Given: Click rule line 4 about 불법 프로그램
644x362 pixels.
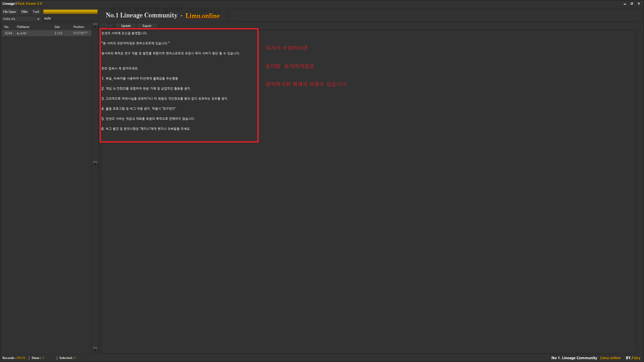Looking at the screenshot, I should [x=139, y=109].
